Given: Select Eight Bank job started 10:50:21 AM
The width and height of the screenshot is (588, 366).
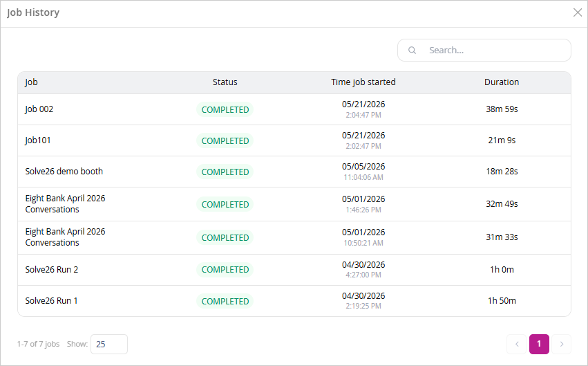Looking at the screenshot, I should (x=294, y=237).
